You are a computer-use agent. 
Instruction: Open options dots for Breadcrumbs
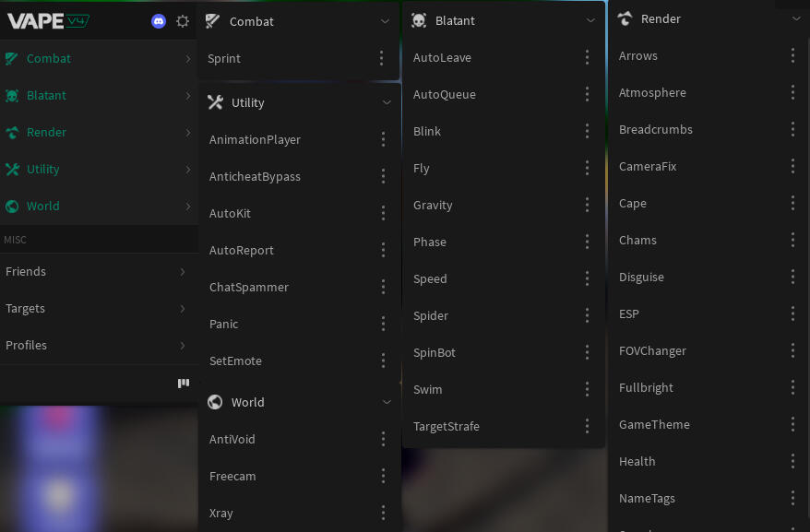click(x=792, y=129)
